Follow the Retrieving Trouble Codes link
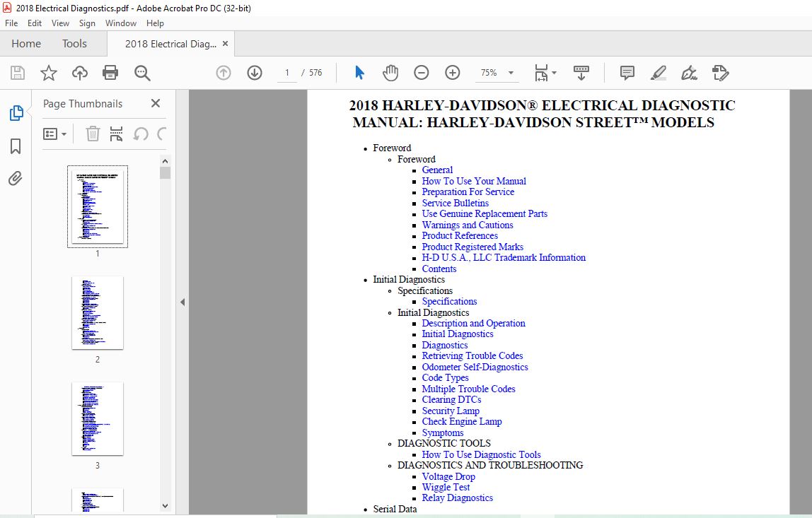This screenshot has height=518, width=812. pos(472,356)
